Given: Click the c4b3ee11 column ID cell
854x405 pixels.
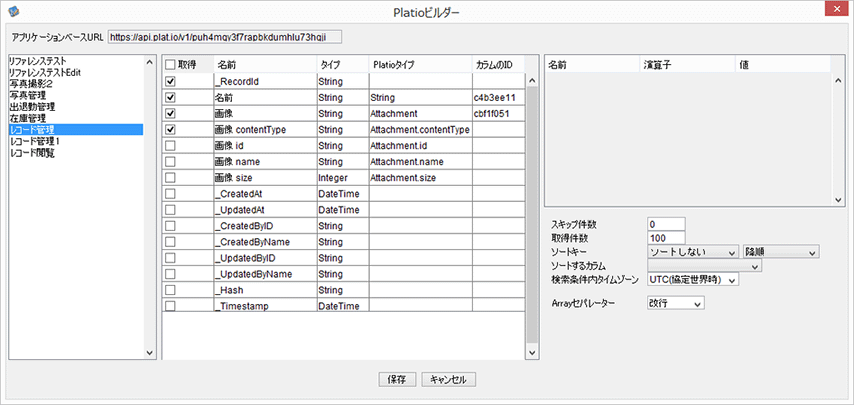Looking at the screenshot, I should (498, 97).
